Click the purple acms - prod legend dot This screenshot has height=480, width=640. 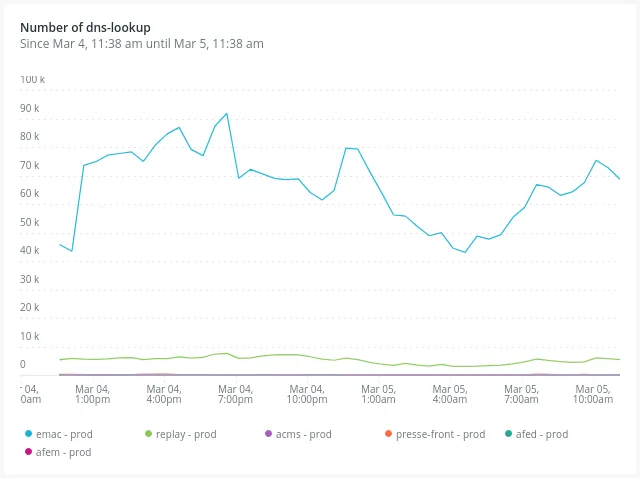pos(268,434)
